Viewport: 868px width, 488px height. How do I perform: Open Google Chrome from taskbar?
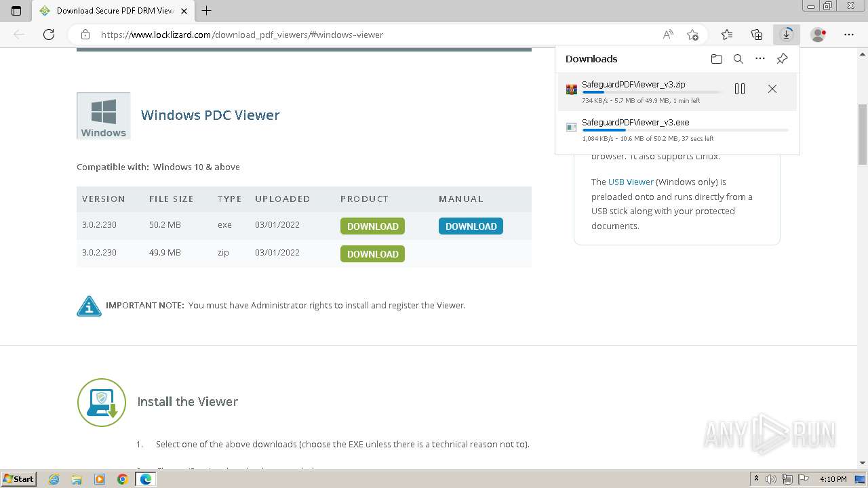point(122,479)
